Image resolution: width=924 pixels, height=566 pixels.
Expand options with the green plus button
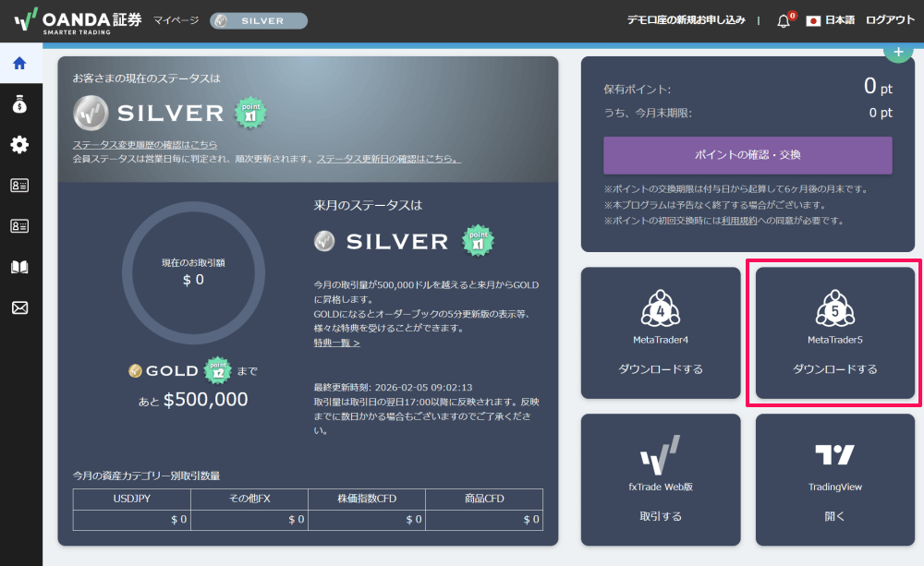(897, 52)
